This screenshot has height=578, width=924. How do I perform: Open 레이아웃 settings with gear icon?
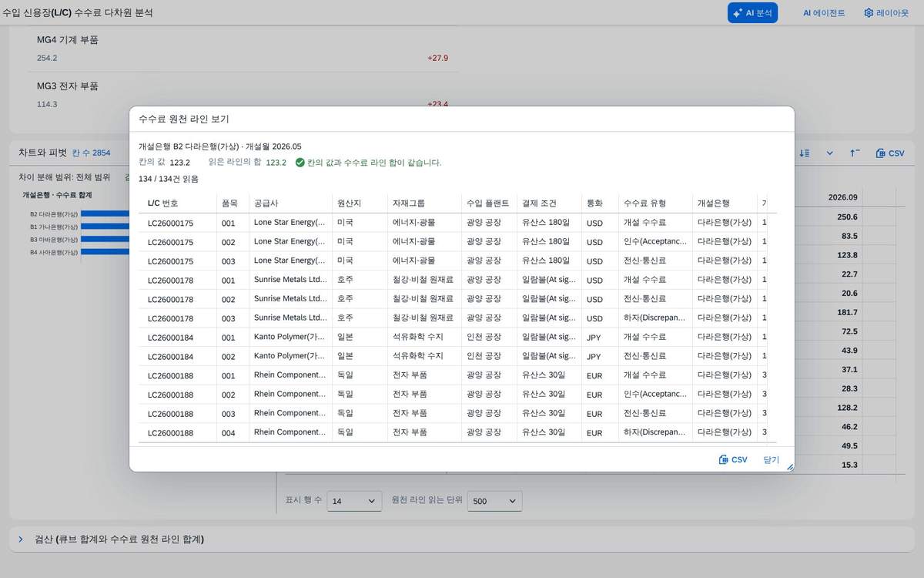(885, 12)
